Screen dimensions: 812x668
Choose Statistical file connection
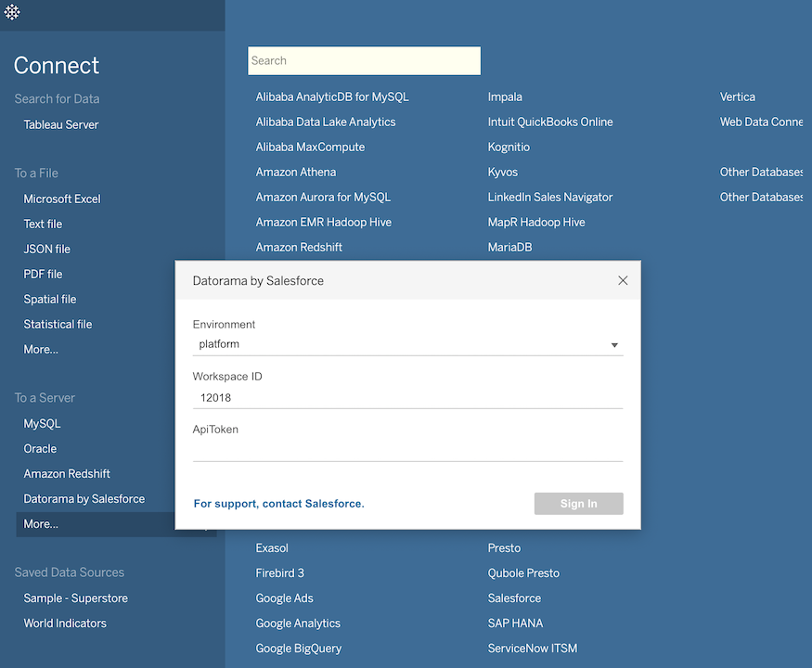coord(58,325)
